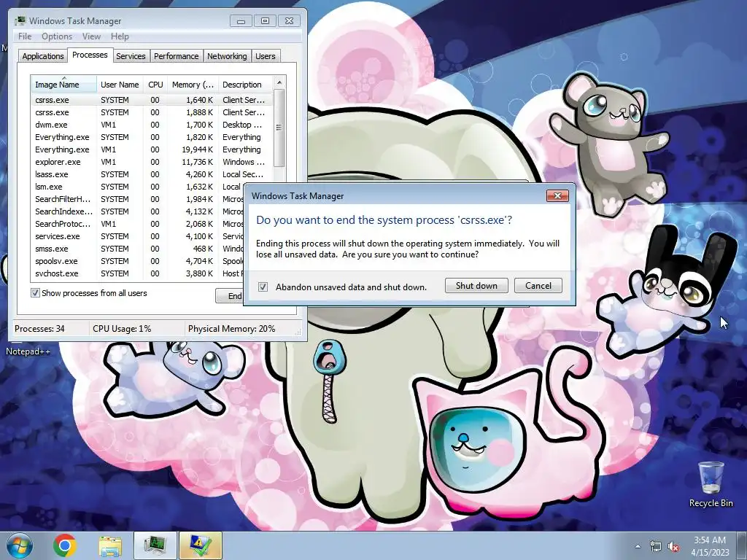The width and height of the screenshot is (747, 560).
Task: Click 'Physical Memory: 20%' status entry
Action: (x=231, y=329)
